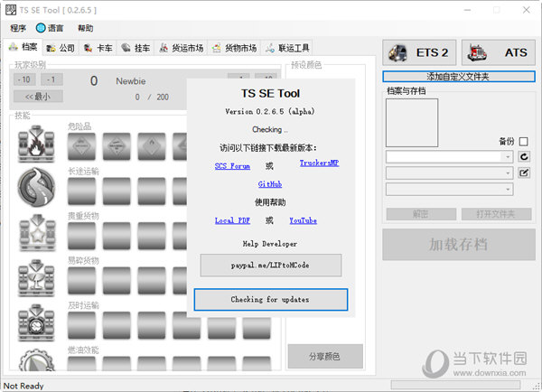This screenshot has width=542, height=392.
Task: Open the 帮助 help menu
Action: tap(85, 28)
